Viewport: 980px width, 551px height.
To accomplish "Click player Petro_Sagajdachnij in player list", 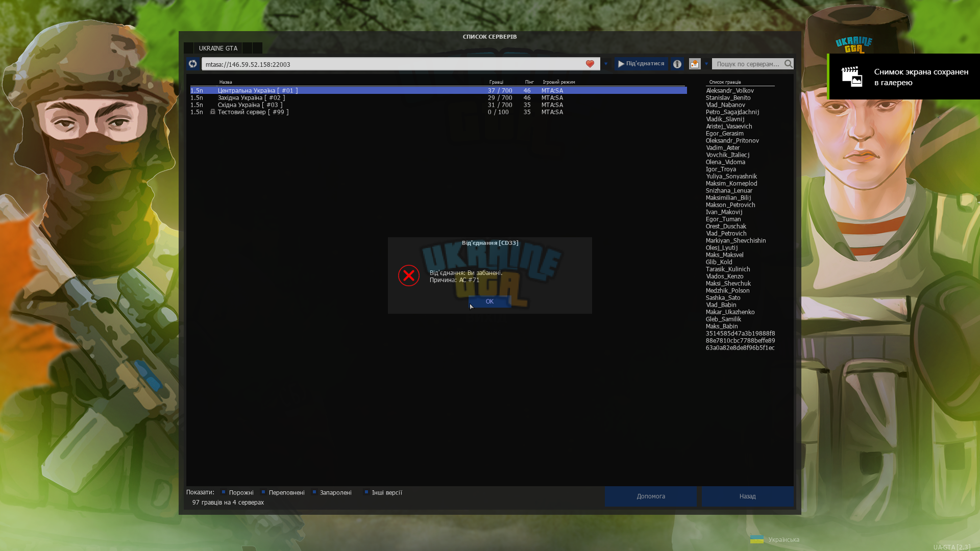I will (x=732, y=112).
